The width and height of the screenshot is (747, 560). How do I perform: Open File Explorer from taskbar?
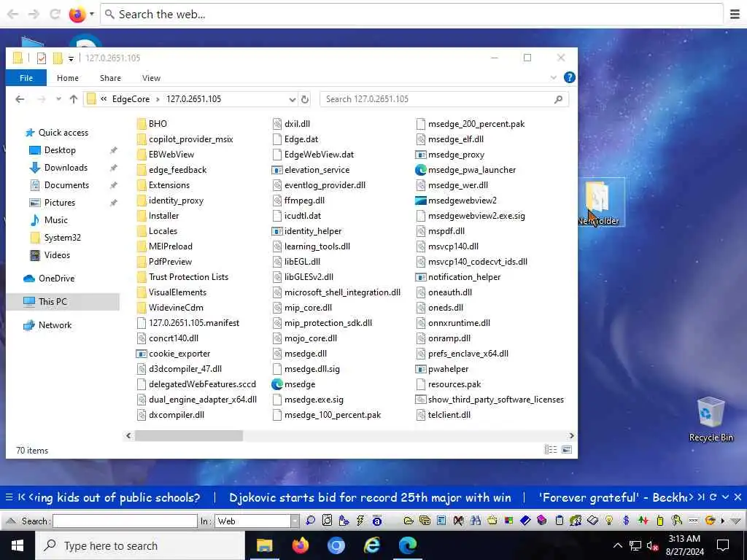pos(264,545)
